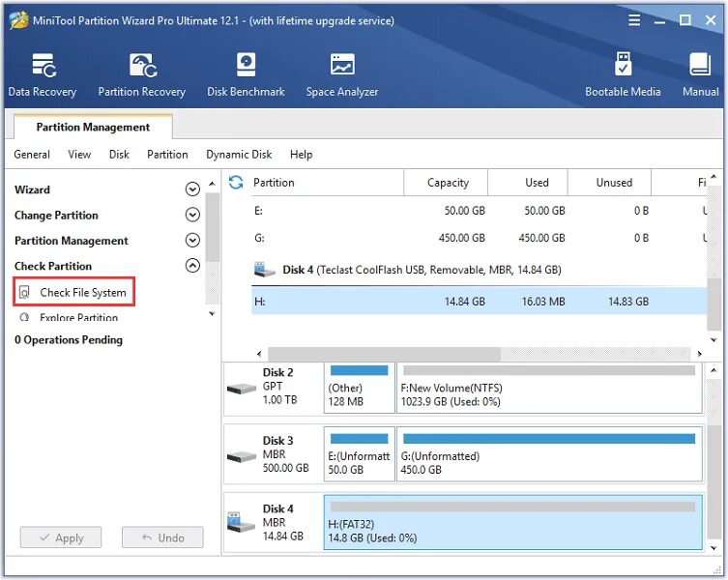Click the partition list vertical scroll down arrow
This screenshot has width=728, height=580.
[714, 340]
